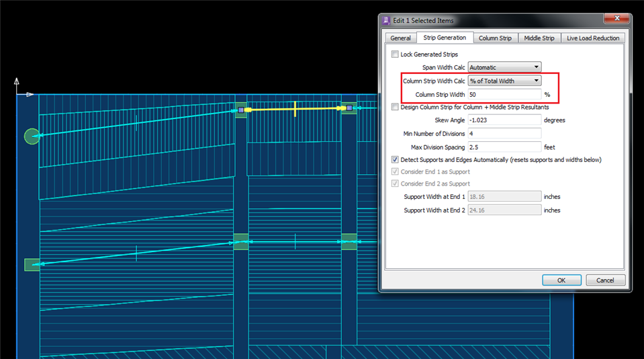The height and width of the screenshot is (359, 644).
Task: Click the purple dialog icon in title bar
Action: point(387,19)
